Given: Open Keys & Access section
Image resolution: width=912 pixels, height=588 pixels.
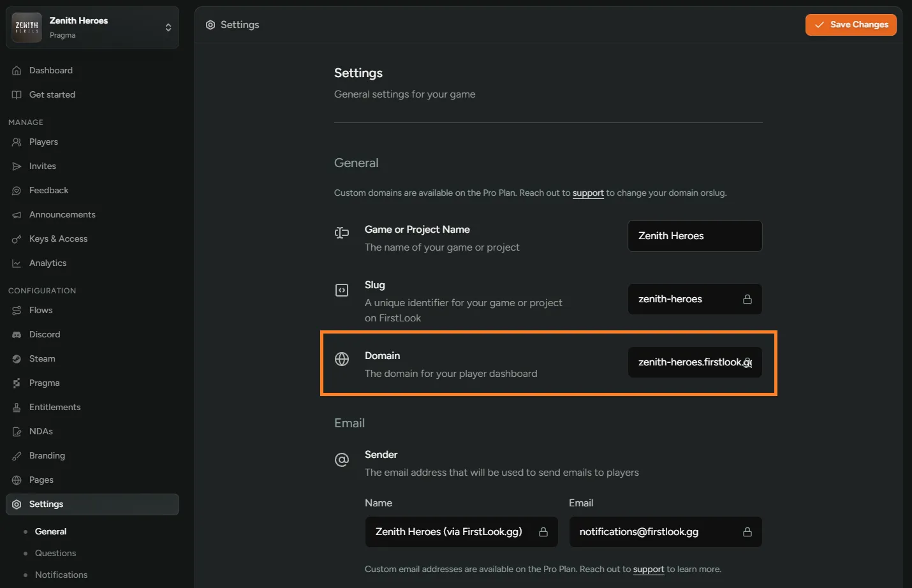Looking at the screenshot, I should [58, 239].
